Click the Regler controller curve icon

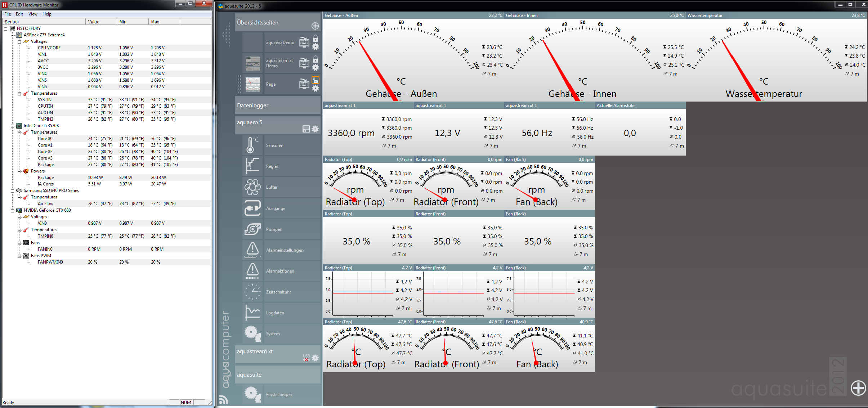(252, 166)
